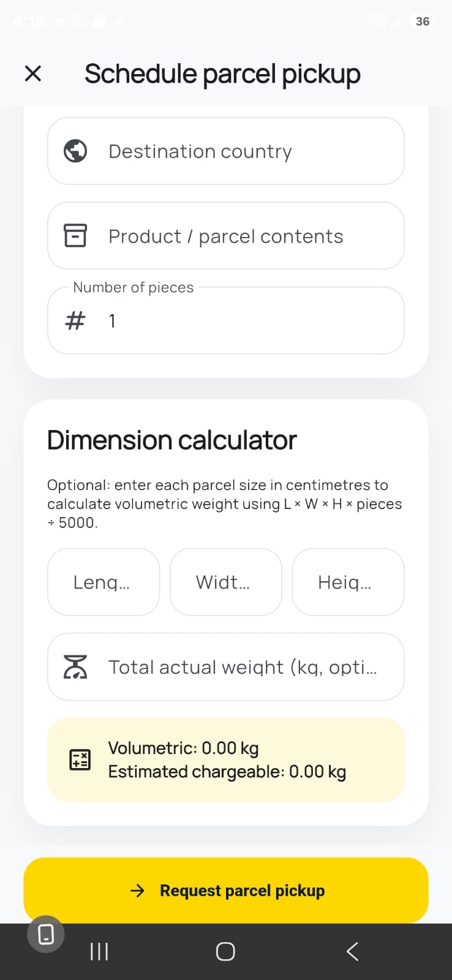
Task: Focus the Product / parcel contents field
Action: pos(226,236)
